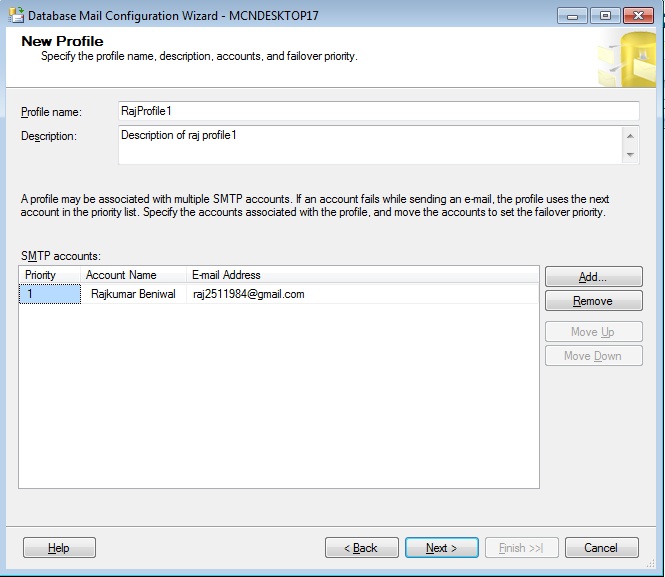Click description scrollbar up arrow
Image resolution: width=665 pixels, height=577 pixels.
point(630,136)
